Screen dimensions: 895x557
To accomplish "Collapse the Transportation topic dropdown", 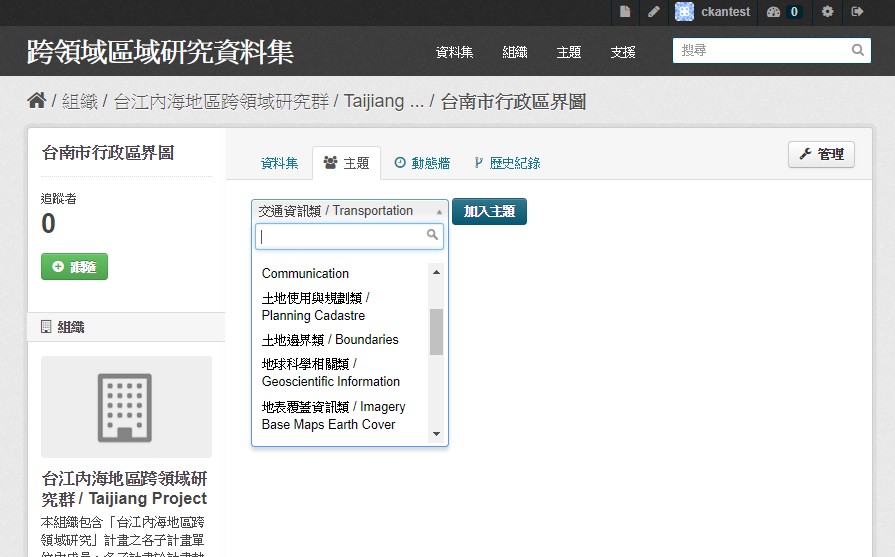I will [349, 211].
